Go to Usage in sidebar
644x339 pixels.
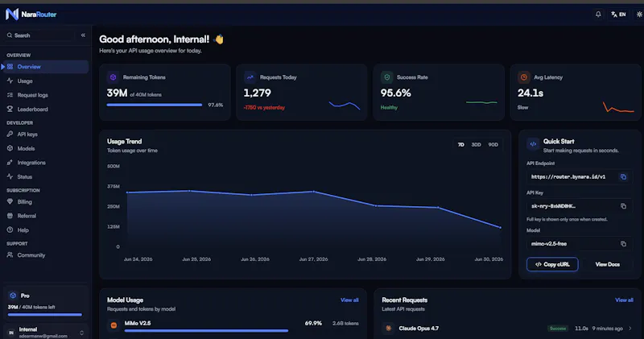tap(45, 81)
